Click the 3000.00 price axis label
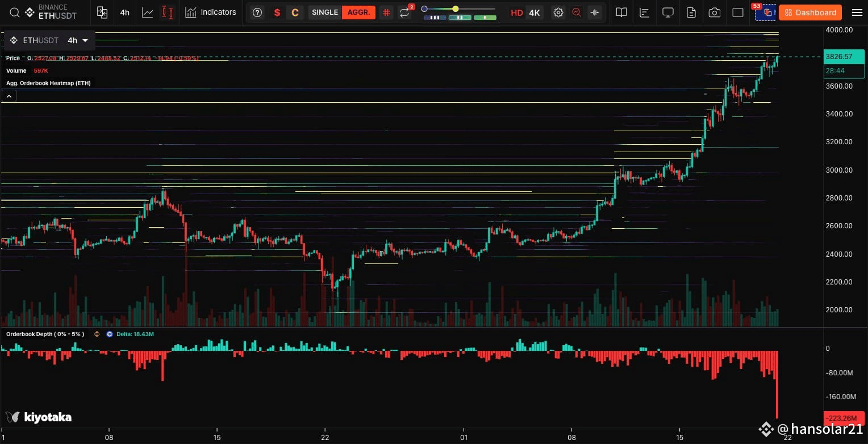Viewport: 868px width, 444px height. [839, 170]
